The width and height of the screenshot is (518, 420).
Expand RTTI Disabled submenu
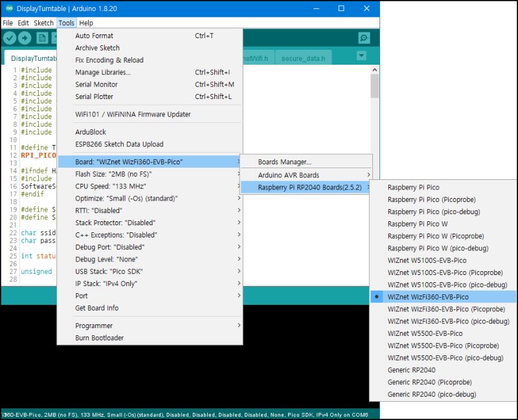(x=150, y=211)
